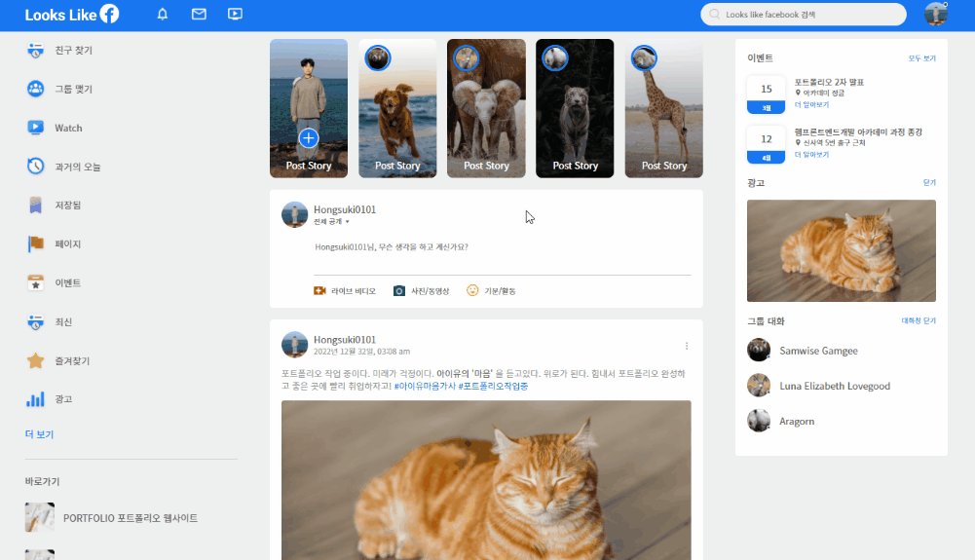The width and height of the screenshot is (975, 560).
Task: Open chat with Luna Elizabeth Lovegood
Action: tap(818, 386)
